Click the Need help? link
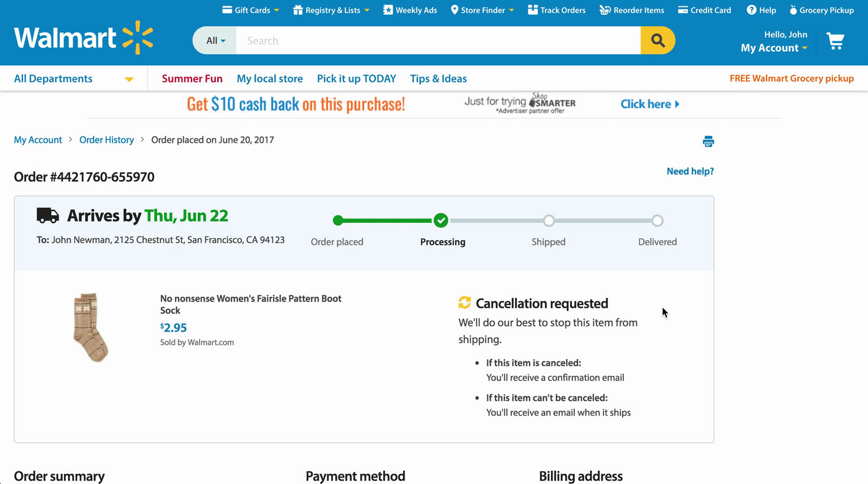Viewport: 868px width, 484px height. coord(689,171)
